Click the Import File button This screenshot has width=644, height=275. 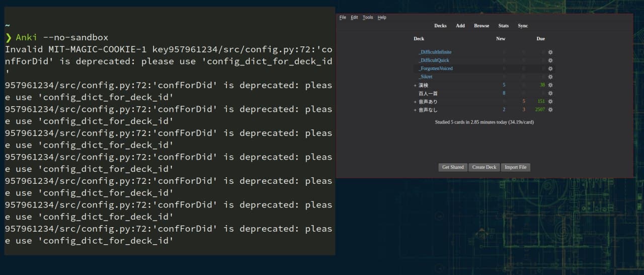pos(516,167)
